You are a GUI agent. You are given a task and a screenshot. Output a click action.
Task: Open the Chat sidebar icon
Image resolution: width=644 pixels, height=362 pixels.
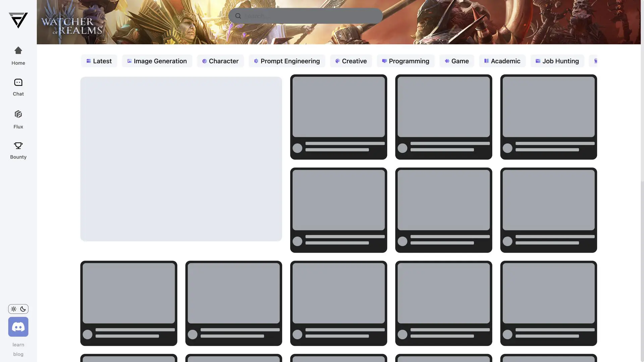(18, 82)
